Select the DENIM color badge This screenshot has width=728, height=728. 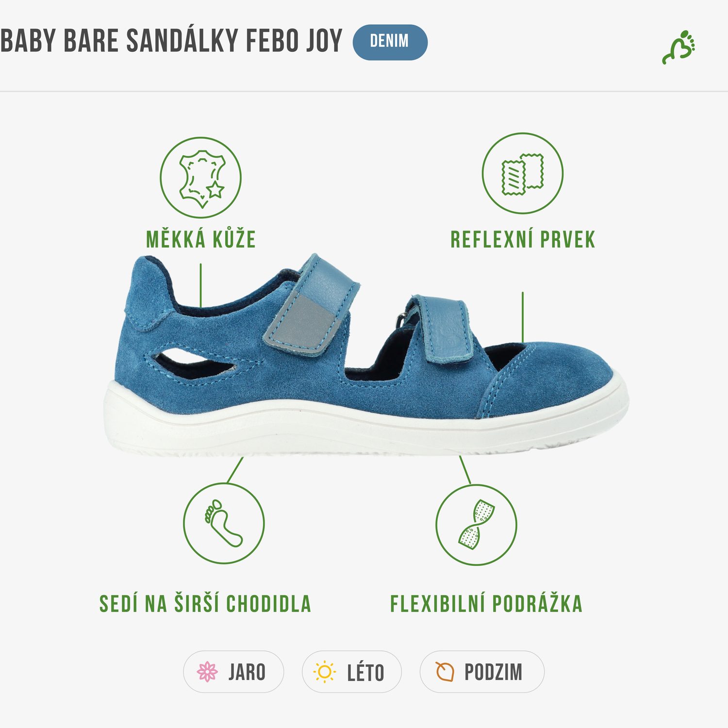[390, 42]
